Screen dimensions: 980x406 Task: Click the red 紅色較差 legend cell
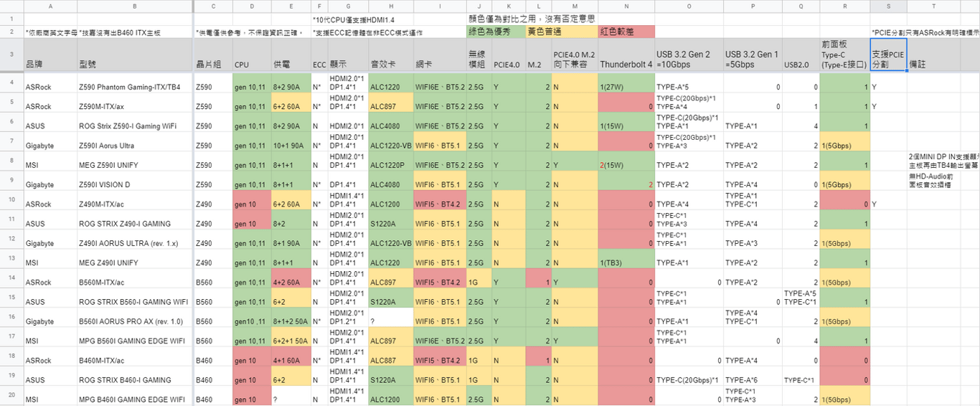click(x=626, y=32)
